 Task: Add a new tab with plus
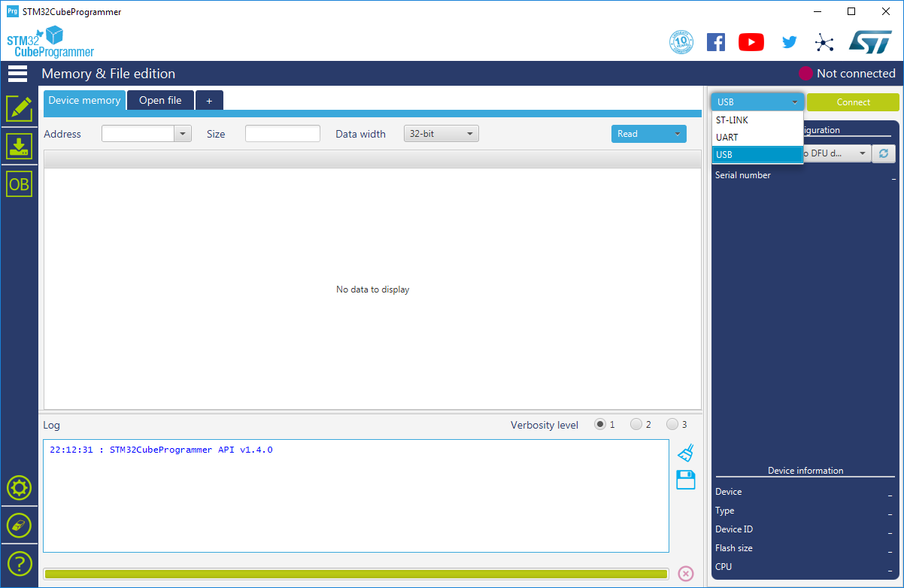[209, 100]
